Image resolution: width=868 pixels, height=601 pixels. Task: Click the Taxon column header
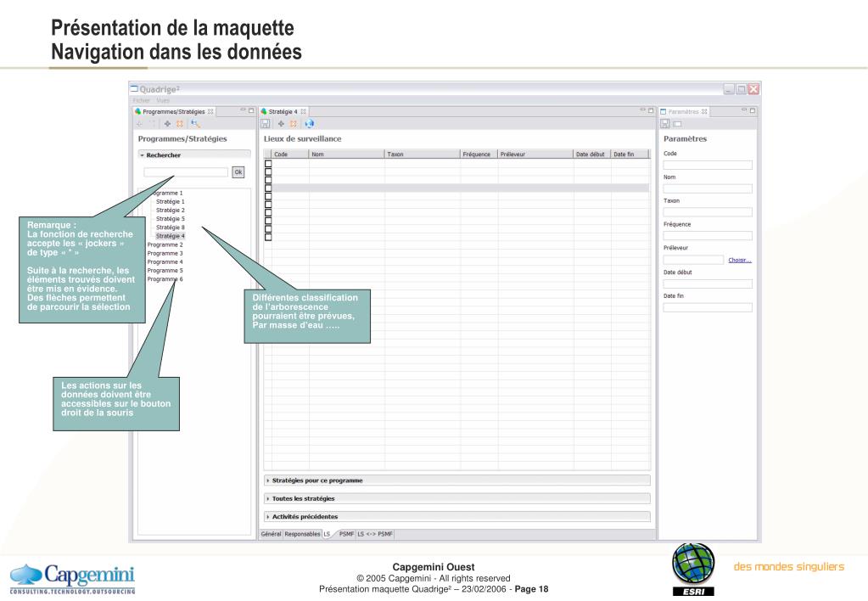[x=423, y=154]
